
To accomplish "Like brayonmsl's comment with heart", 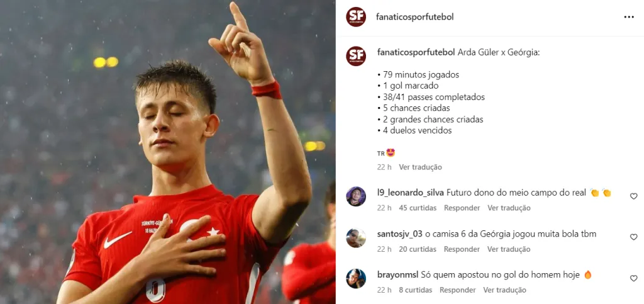I will pos(634,279).
